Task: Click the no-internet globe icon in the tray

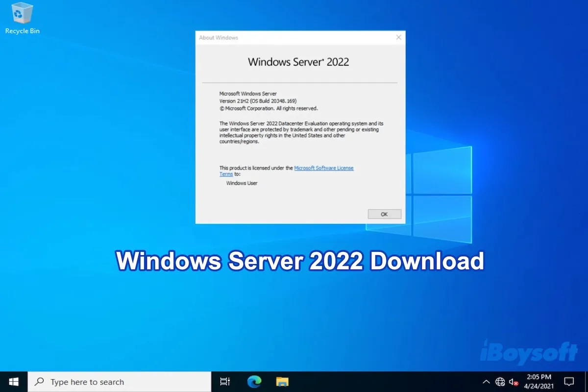Action: coord(500,381)
